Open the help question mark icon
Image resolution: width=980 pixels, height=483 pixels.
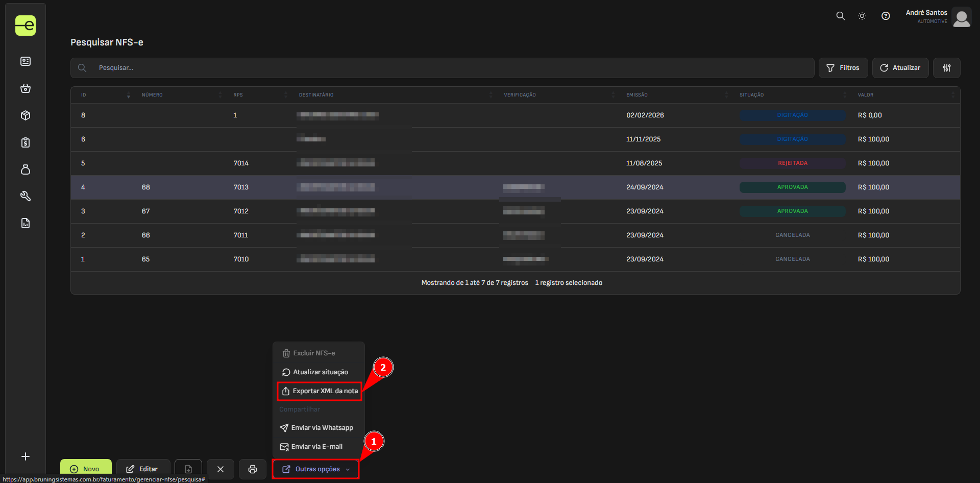tap(886, 16)
